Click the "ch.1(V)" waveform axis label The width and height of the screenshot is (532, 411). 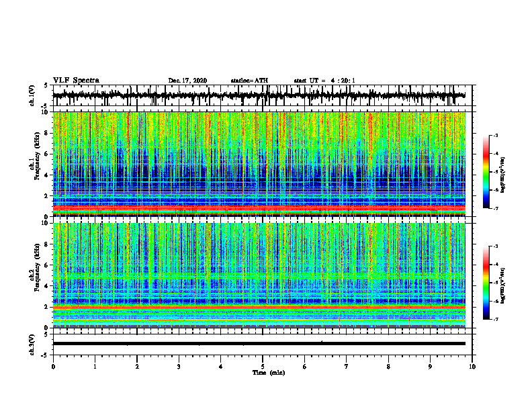(32, 95)
